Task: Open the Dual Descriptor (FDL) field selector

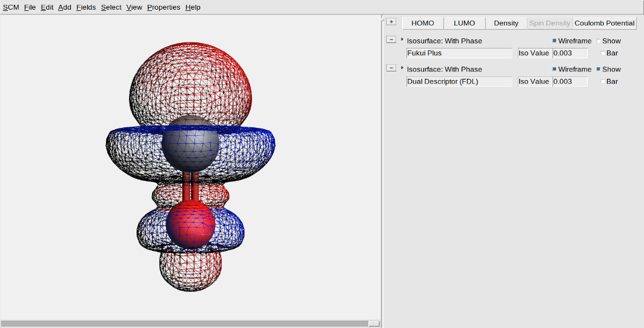Action: click(x=459, y=81)
